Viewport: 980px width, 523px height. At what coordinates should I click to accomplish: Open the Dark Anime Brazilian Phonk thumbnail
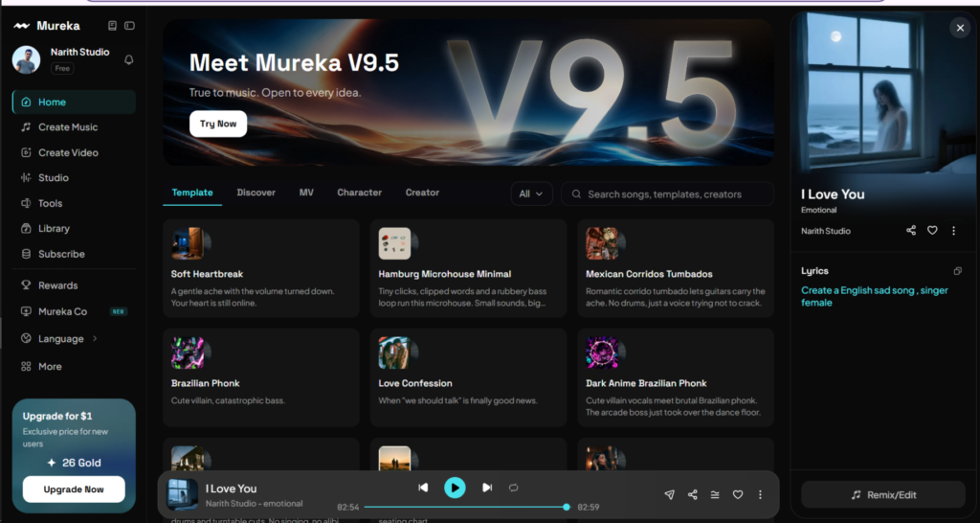click(603, 352)
